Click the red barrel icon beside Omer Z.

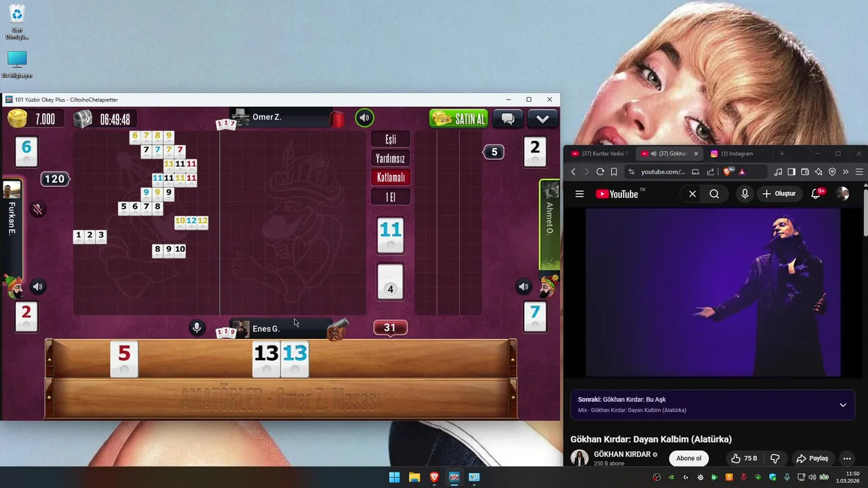point(338,119)
